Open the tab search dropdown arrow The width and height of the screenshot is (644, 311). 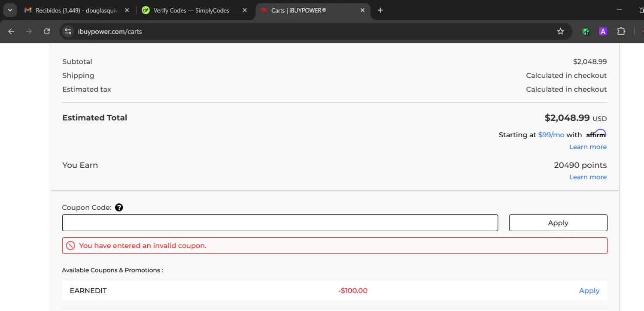click(x=9, y=10)
